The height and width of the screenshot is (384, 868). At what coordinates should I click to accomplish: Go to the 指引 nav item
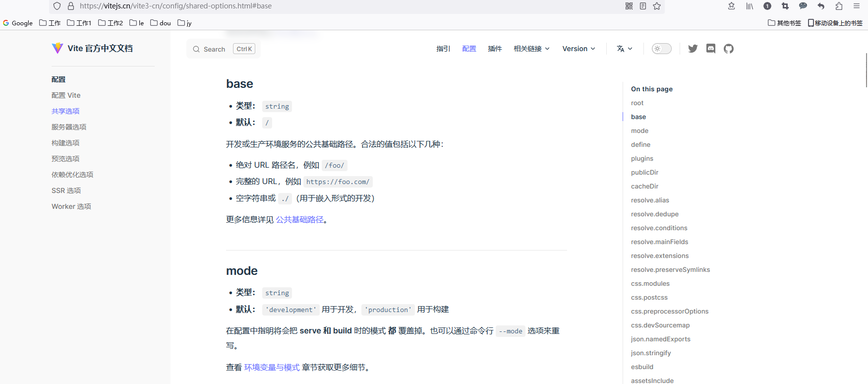point(443,49)
